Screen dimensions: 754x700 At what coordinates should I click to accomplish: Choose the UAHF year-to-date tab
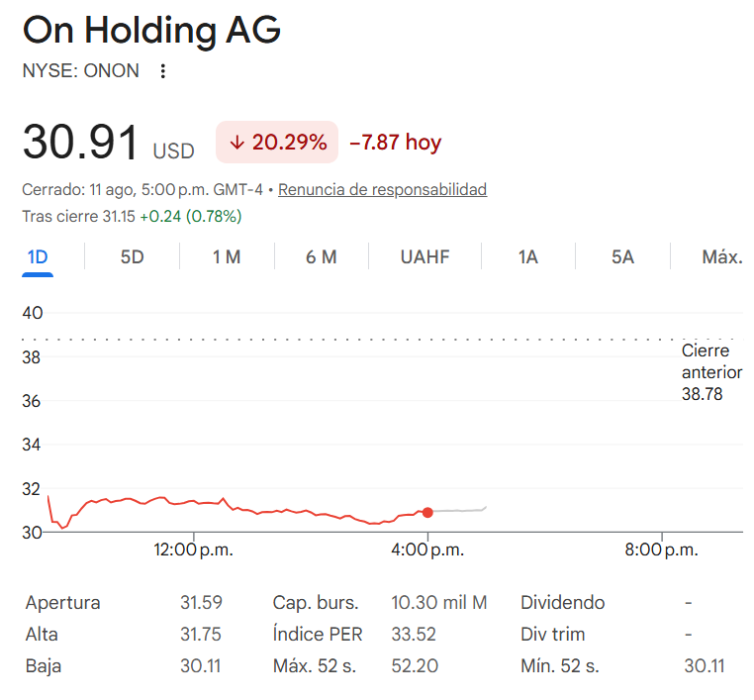coord(425,257)
